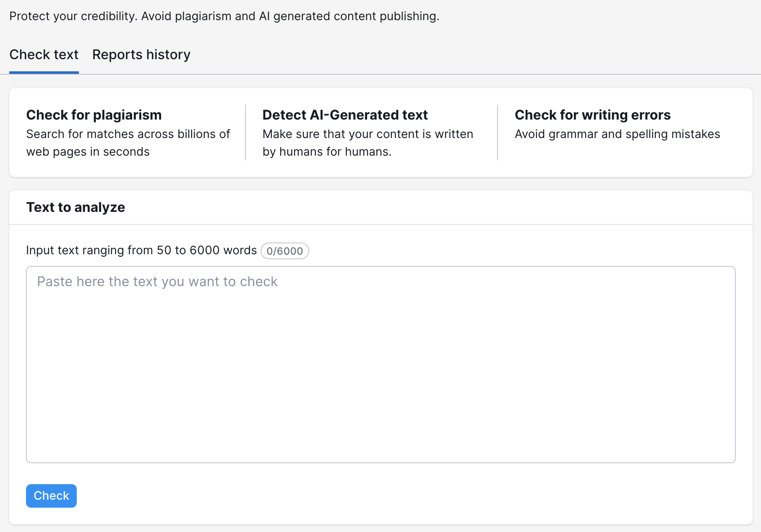The height and width of the screenshot is (532, 761).
Task: Select the plagiarism feature description text
Action: tap(128, 143)
